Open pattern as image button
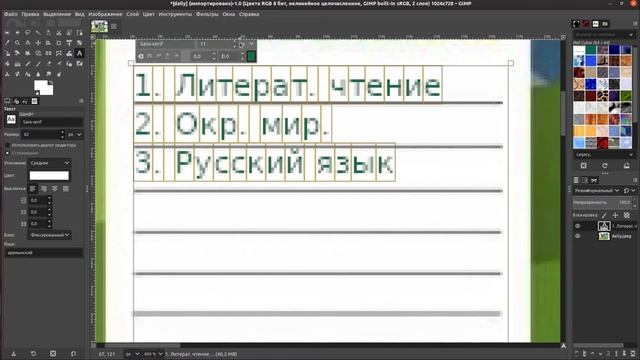This screenshot has width=640, height=360. point(627,165)
